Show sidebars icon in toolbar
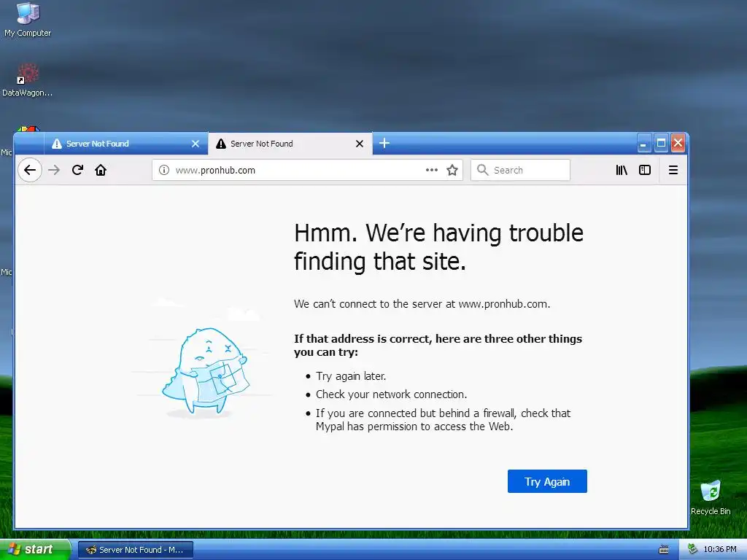Viewport: 747px width, 560px height. tap(645, 170)
